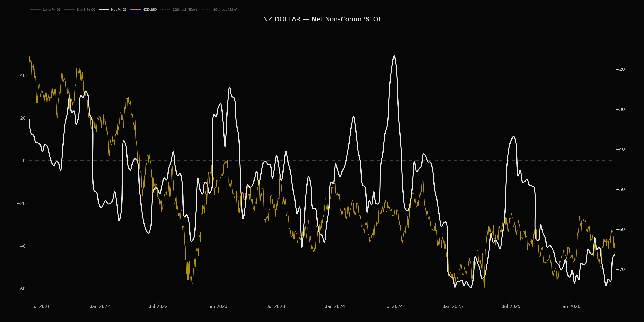Click the −50 tick on right axis
This screenshot has height=322, width=644.
[x=620, y=189]
